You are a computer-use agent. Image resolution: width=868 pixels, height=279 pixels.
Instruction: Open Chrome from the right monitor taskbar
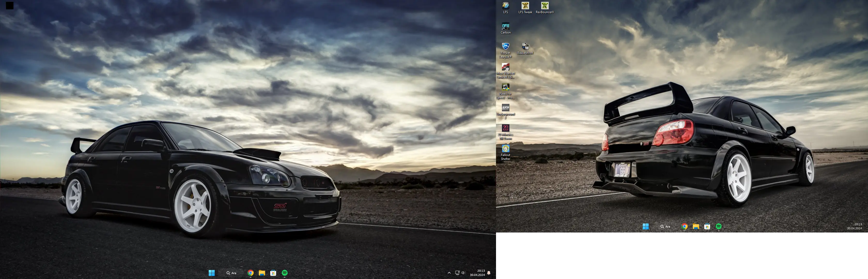pos(684,227)
